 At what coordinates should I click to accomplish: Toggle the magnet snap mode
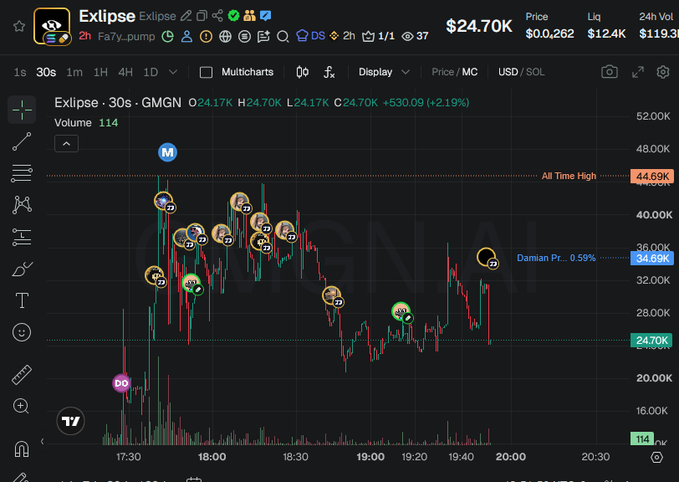point(22,449)
